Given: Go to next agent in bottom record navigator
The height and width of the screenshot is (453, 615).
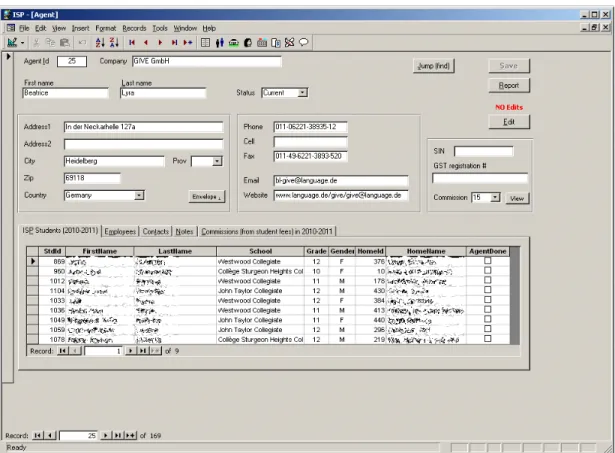Looking at the screenshot, I should [x=105, y=435].
